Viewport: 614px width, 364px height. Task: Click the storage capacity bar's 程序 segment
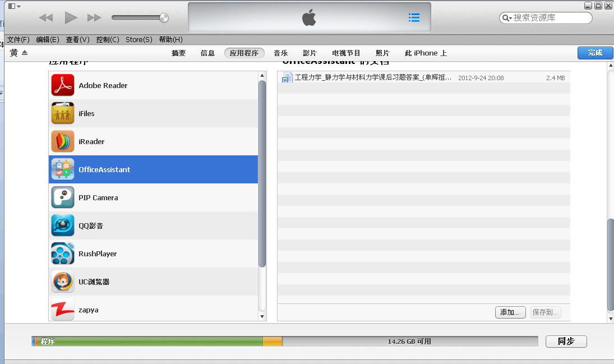151,341
